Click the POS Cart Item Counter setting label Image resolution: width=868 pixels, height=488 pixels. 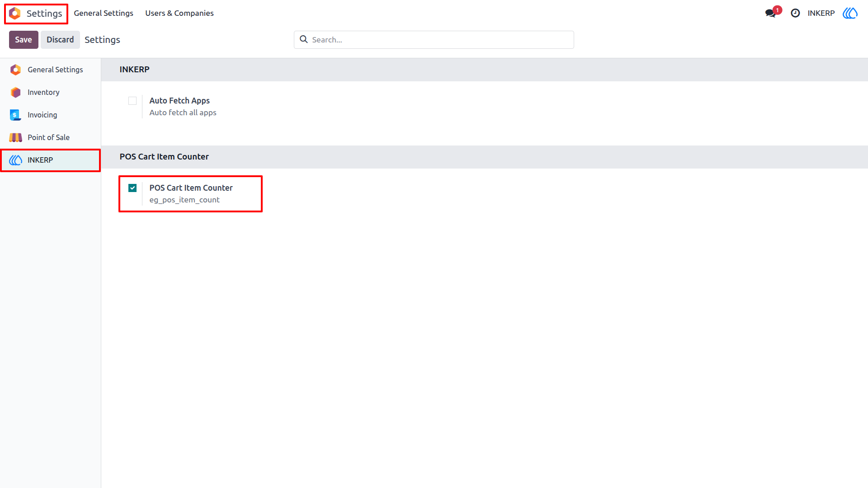coord(191,188)
